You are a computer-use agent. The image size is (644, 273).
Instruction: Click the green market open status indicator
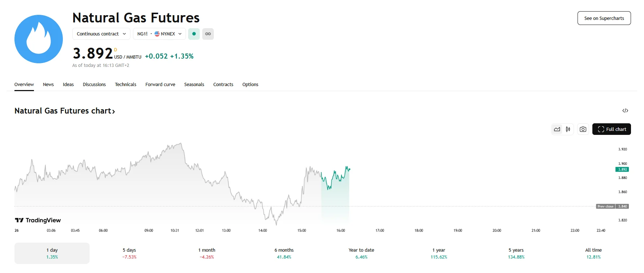(x=194, y=34)
